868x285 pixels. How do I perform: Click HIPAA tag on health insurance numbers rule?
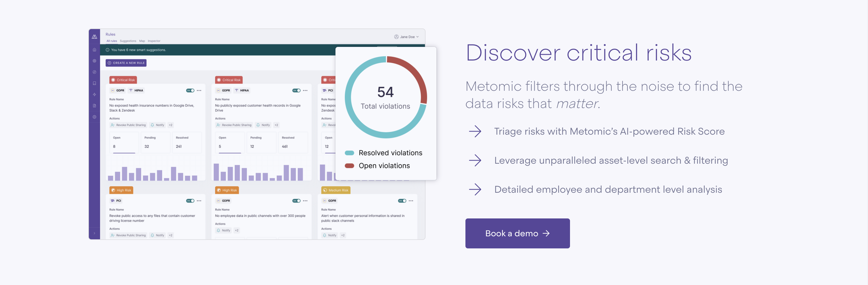[x=136, y=90]
